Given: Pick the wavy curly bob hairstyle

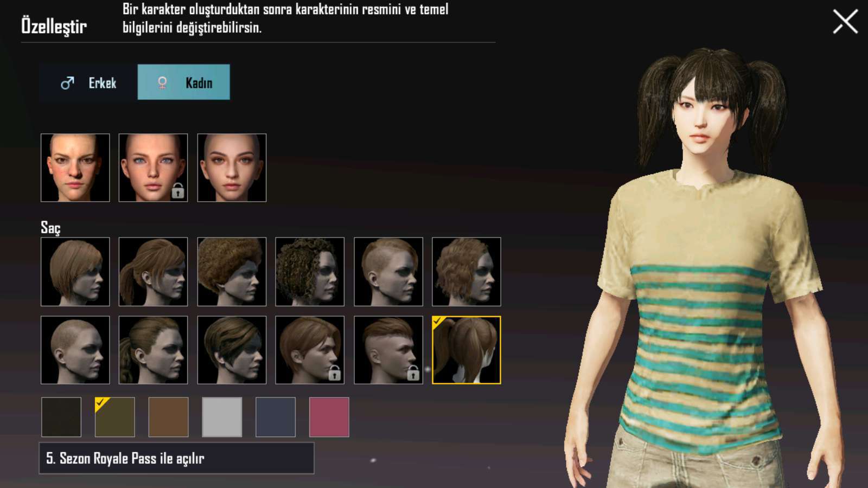Looking at the screenshot, I should click(467, 272).
